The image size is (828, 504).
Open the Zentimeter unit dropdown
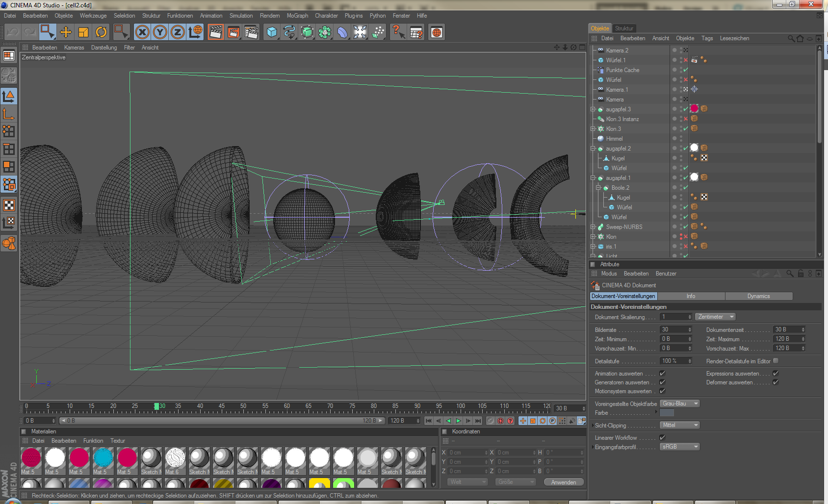[x=715, y=317]
